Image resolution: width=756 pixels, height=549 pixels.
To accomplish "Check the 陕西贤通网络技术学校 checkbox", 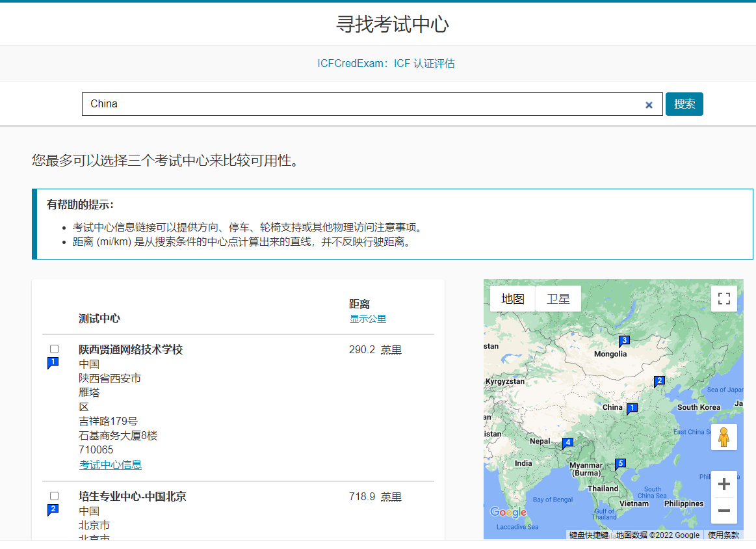I will (x=54, y=349).
